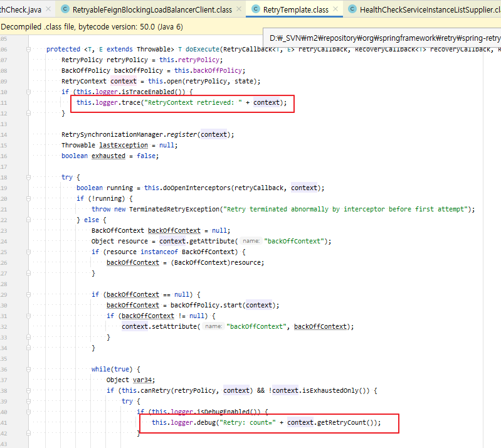Click 'var34' variable declaration
The height and width of the screenshot is (448, 501).
pyautogui.click(x=142, y=380)
